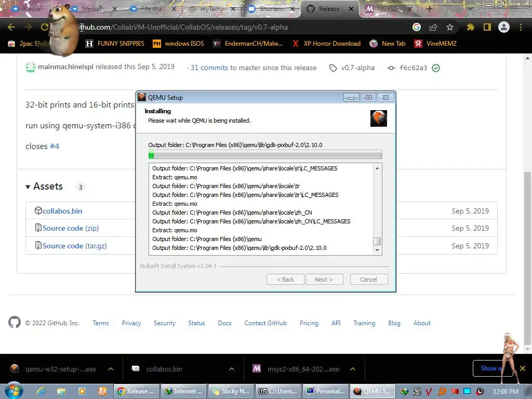Viewport: 532px width, 399px height.
Task: Open the tab search dropdown arrow
Action: point(470,9)
